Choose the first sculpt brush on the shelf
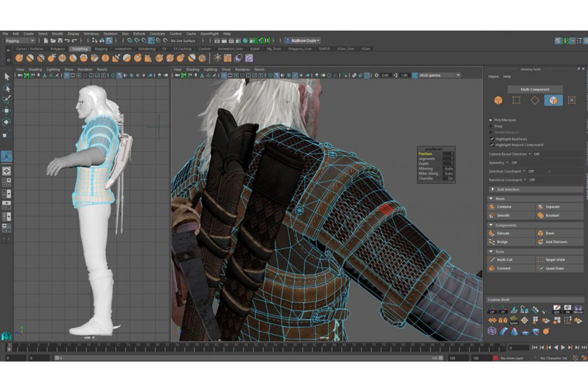 [x=19, y=58]
